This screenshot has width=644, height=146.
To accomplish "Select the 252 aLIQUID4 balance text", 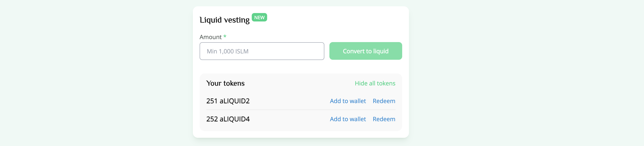I will 228,119.
